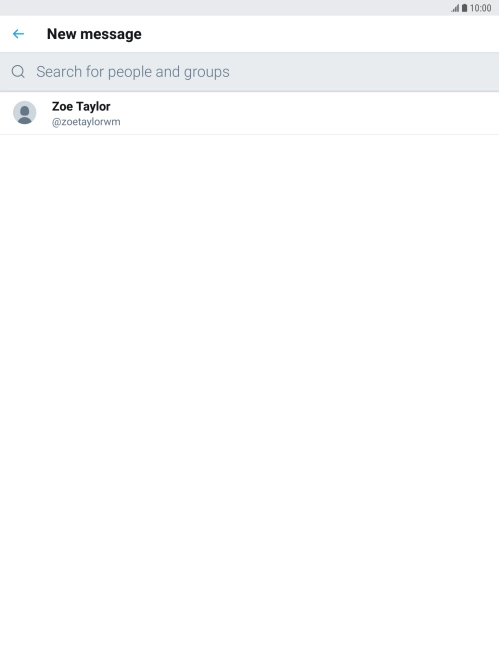Viewport: 499px width, 666px height.
Task: Pick the gray profile picture thumbnail
Action: pyautogui.click(x=25, y=113)
